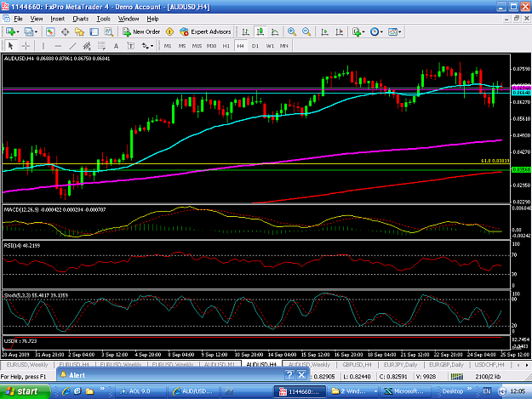The image size is (532, 399).
Task: Expand the Templates dropdown arrow
Action: (400, 31)
